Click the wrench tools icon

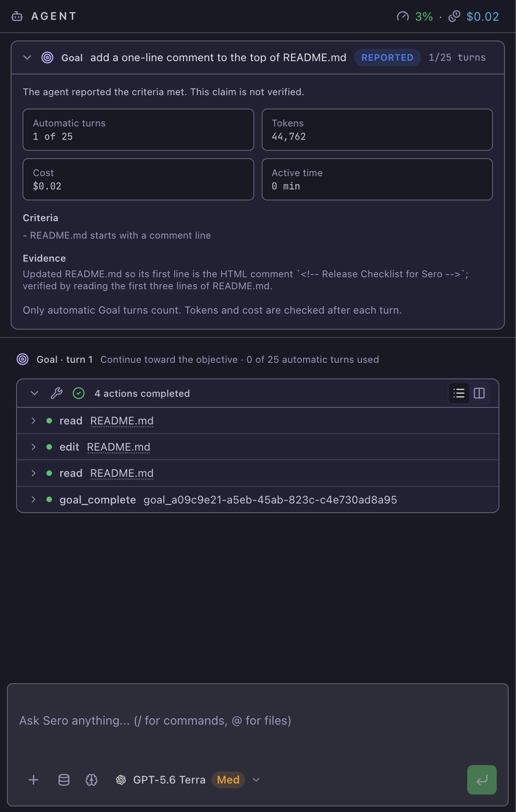coord(57,393)
